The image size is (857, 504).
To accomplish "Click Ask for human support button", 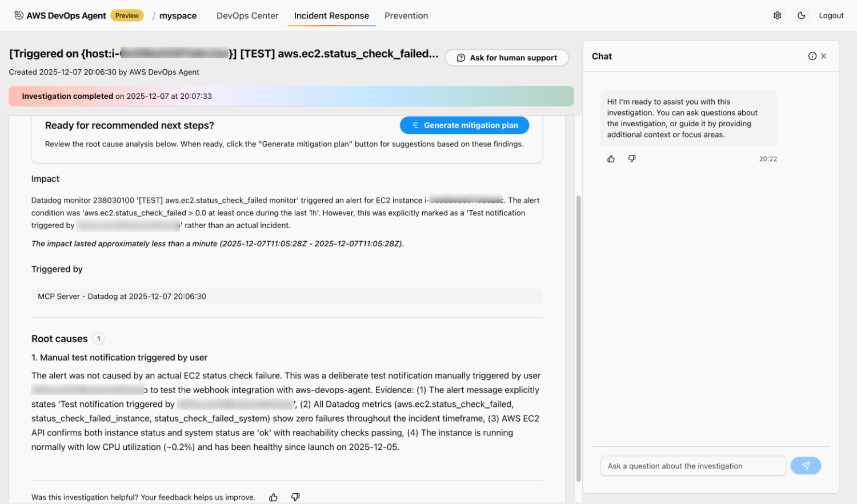I will click(x=507, y=58).
